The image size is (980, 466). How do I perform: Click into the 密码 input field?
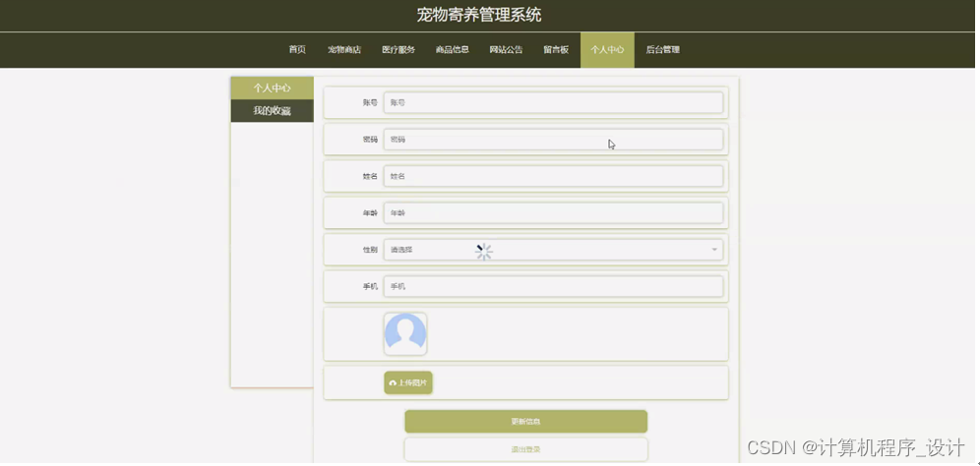553,140
